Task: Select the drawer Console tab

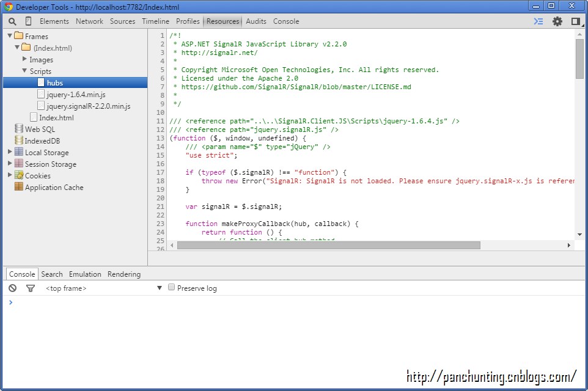Action: pos(22,274)
